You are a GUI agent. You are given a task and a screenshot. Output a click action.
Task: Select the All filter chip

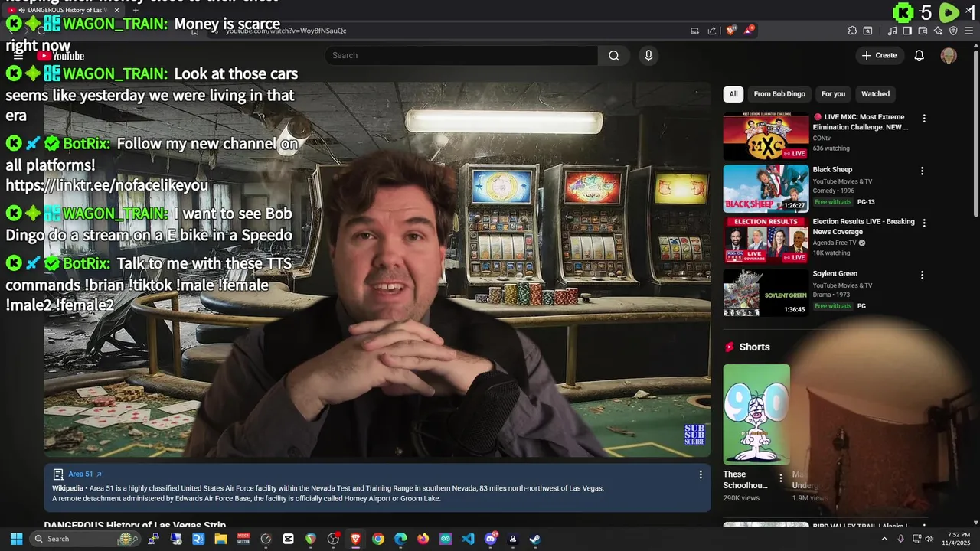(733, 94)
